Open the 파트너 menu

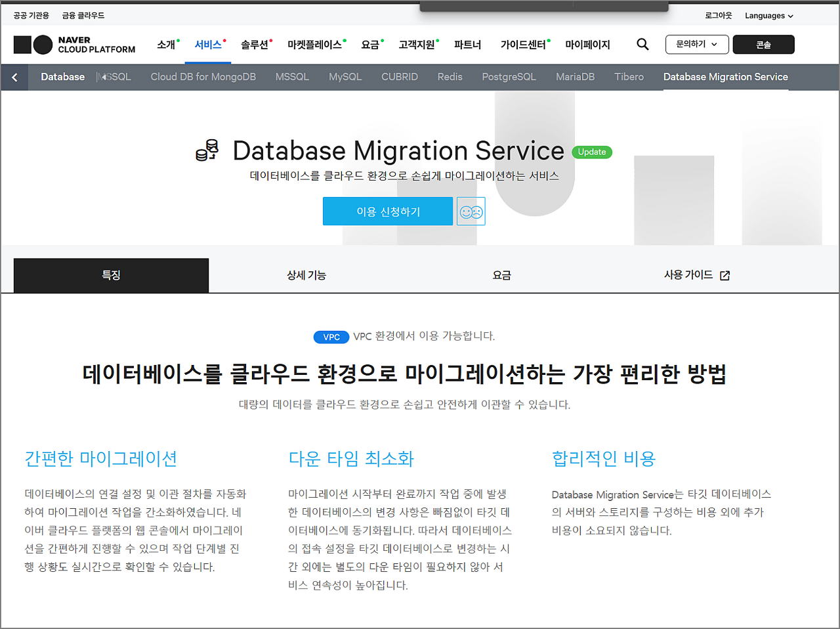pos(468,45)
